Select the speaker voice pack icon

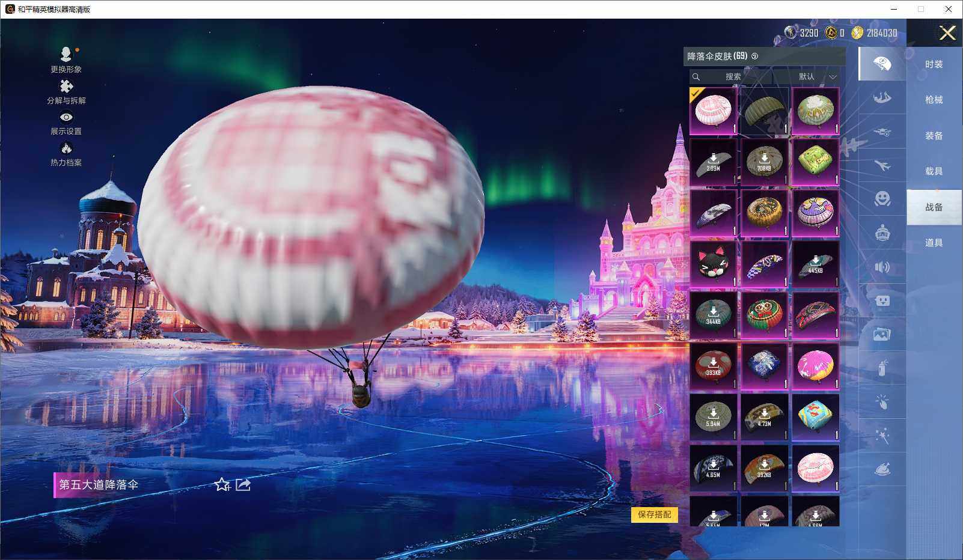[882, 267]
